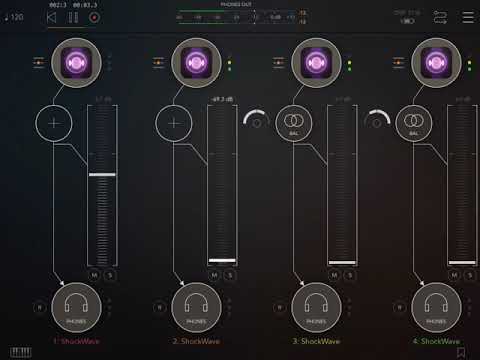This screenshot has height=360, width=480.
Task: Select the '1: ShockWave' channel label
Action: 76,341
